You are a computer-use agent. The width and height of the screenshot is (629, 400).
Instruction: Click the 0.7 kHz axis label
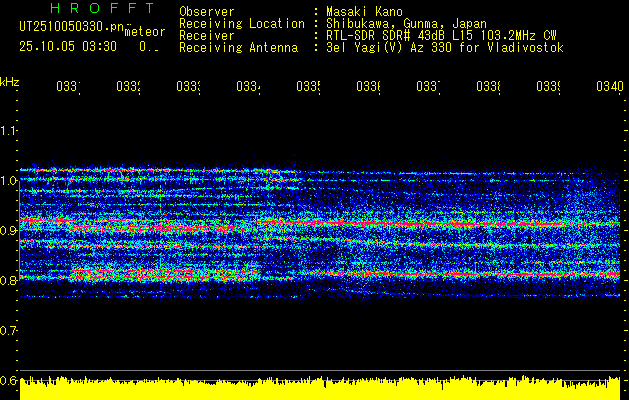click(9, 331)
